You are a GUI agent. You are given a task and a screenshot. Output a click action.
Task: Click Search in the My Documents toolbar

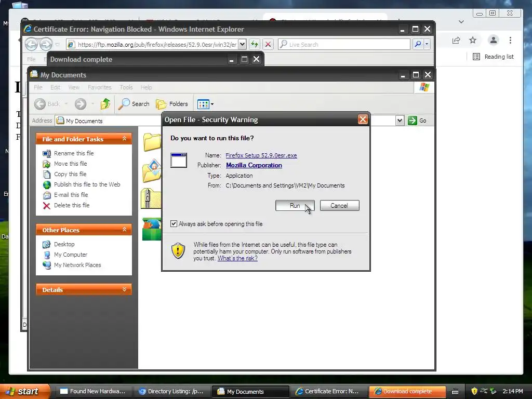(134, 104)
